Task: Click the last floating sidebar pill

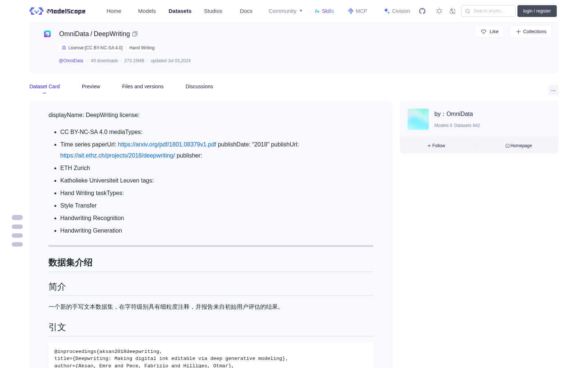Action: (x=17, y=244)
